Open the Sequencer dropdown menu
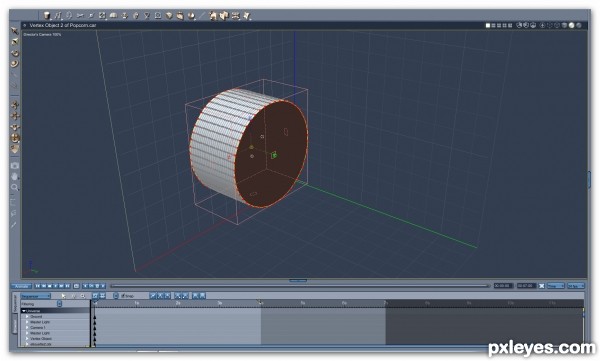This screenshot has height=361, width=600. (x=36, y=296)
